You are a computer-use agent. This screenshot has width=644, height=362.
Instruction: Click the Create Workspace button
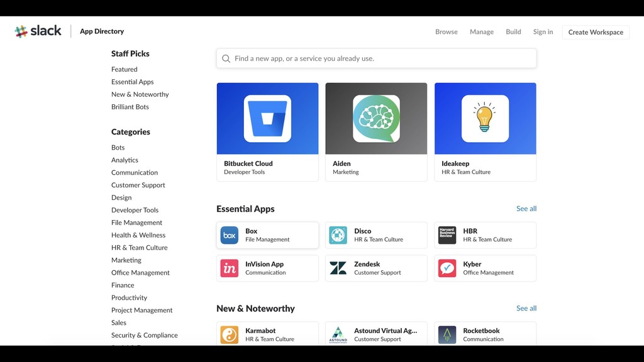coord(596,32)
